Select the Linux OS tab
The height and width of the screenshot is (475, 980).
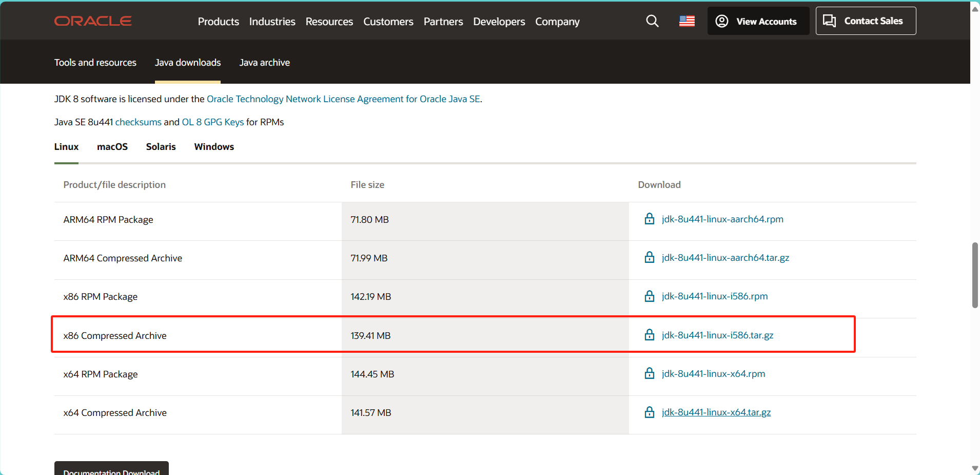[67, 147]
